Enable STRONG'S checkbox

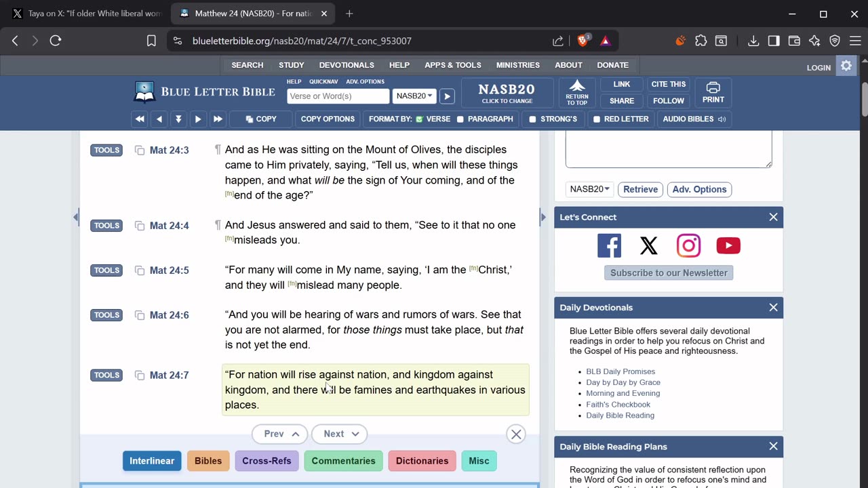(x=532, y=119)
